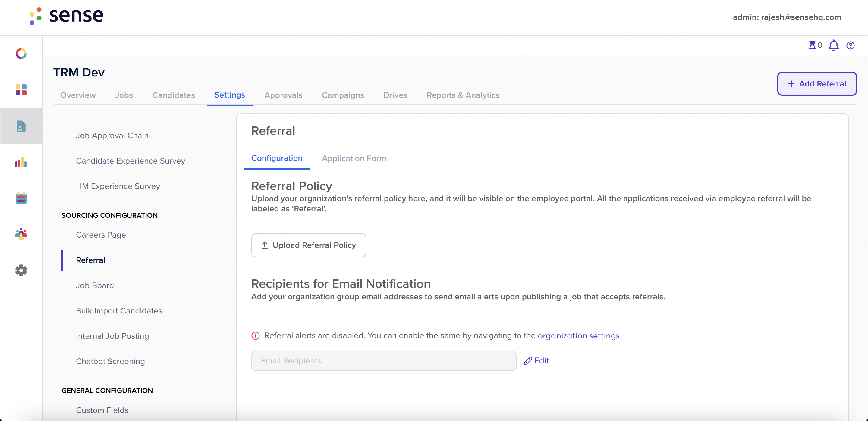Click the Add Referral button

817,83
